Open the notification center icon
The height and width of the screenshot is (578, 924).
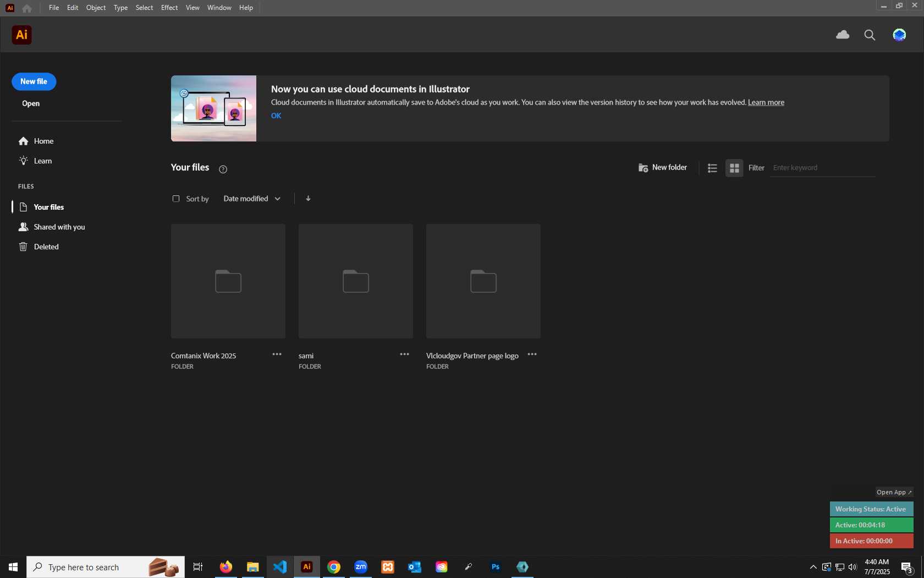[x=908, y=568]
